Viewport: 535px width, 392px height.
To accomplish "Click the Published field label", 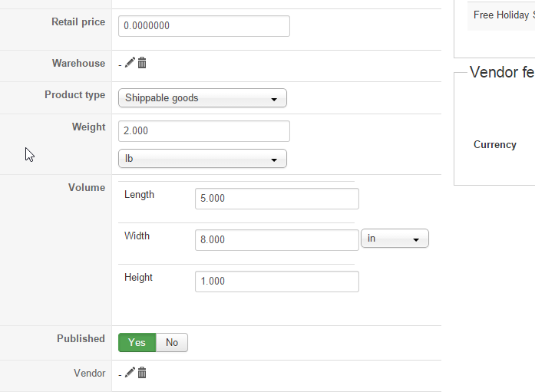I will click(81, 339).
